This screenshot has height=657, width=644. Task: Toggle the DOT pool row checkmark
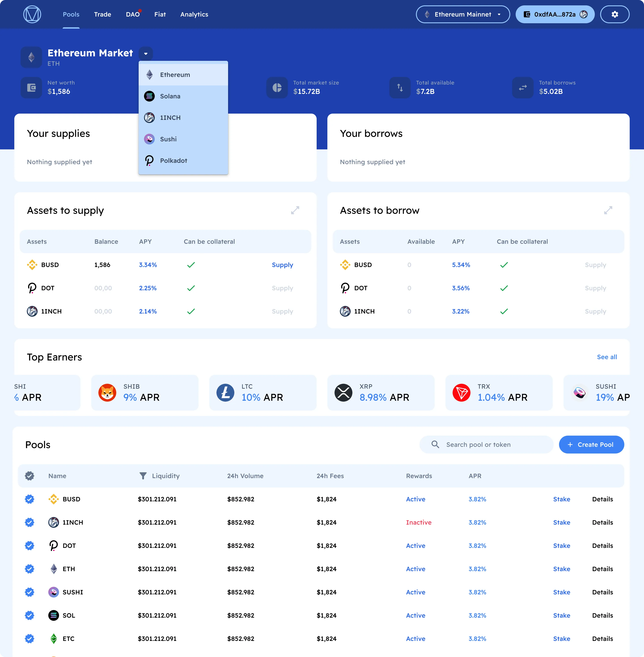coord(30,545)
